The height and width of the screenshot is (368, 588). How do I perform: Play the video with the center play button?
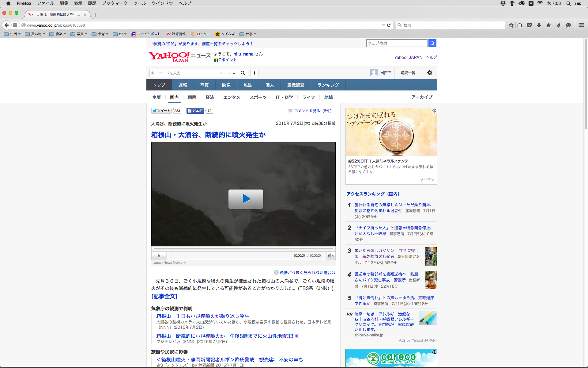tap(246, 199)
